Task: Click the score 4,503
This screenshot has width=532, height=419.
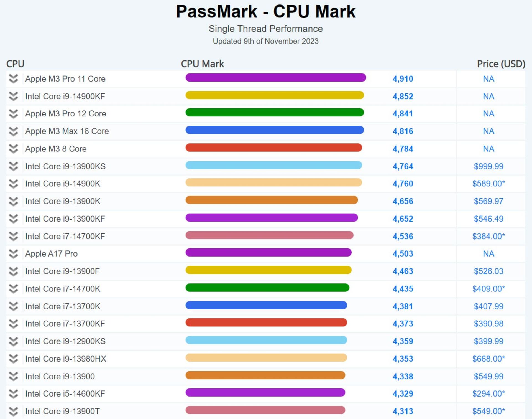Action: point(403,254)
